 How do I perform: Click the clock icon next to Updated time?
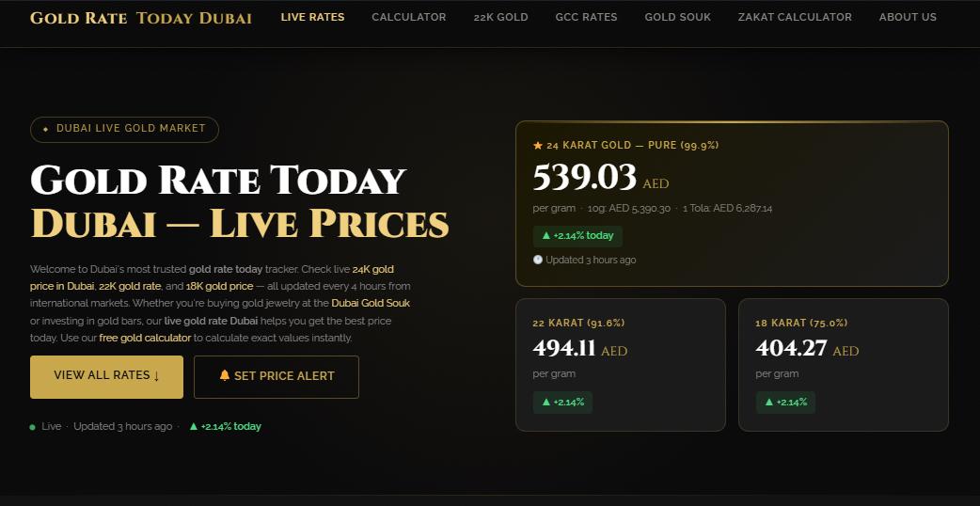pos(538,260)
